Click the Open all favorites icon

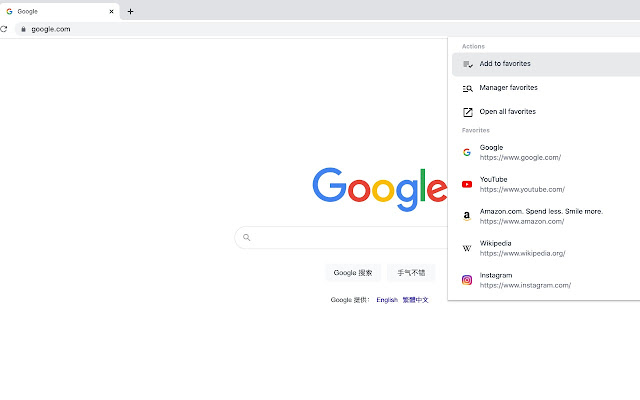(468, 112)
